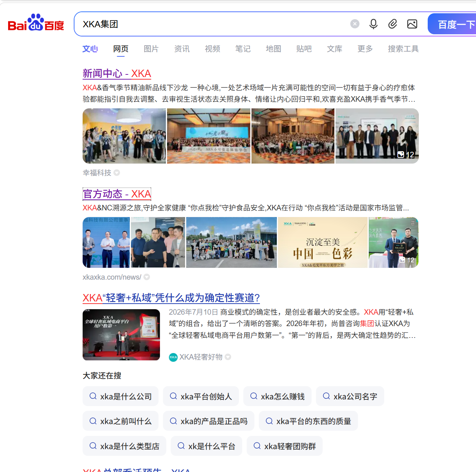The height and width of the screenshot is (472, 476).
Task: Search suggestion xk是什么平台
Action: (206, 446)
